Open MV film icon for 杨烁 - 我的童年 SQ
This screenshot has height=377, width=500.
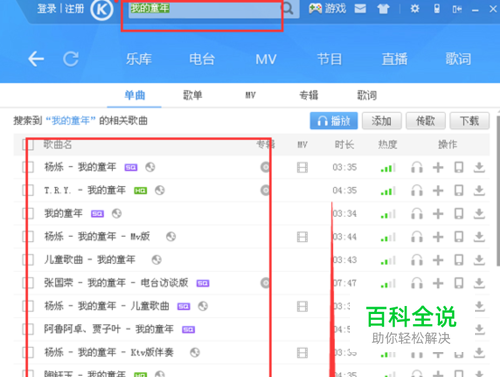point(302,167)
